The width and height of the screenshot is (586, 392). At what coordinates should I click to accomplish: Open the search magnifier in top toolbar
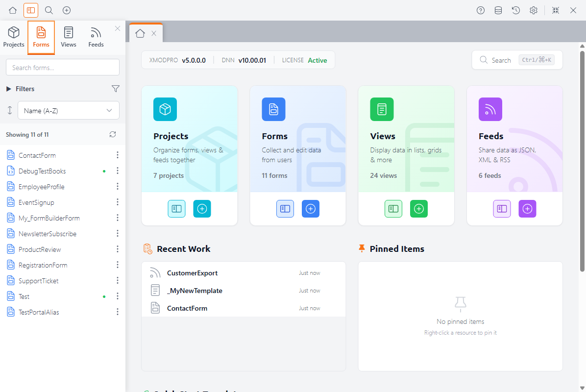(x=49, y=10)
